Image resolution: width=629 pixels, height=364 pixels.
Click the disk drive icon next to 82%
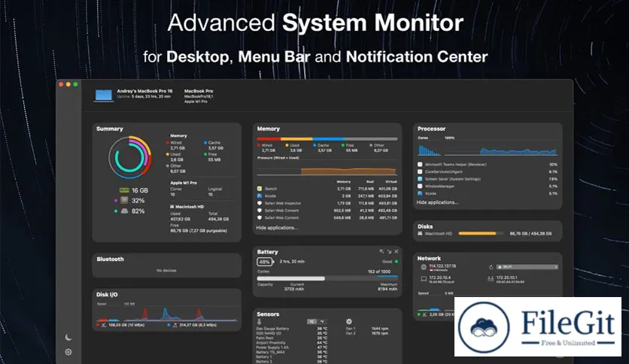point(124,211)
